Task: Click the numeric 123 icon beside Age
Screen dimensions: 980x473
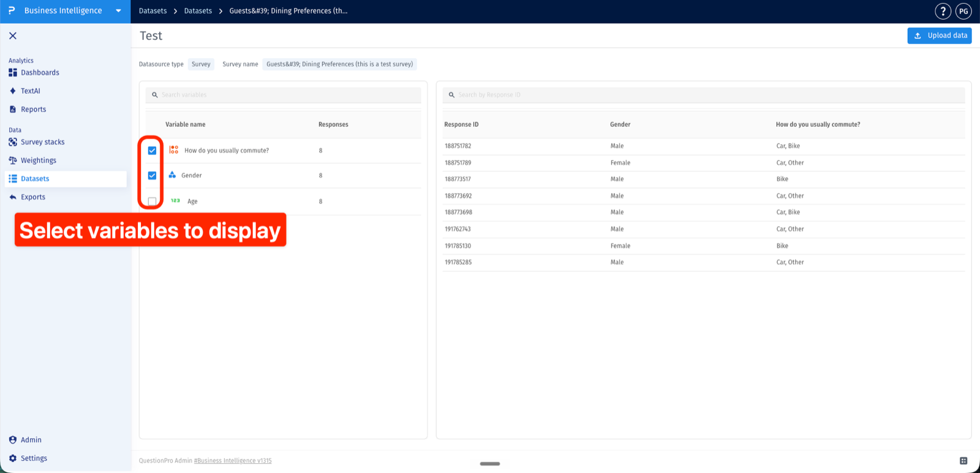Action: point(175,200)
